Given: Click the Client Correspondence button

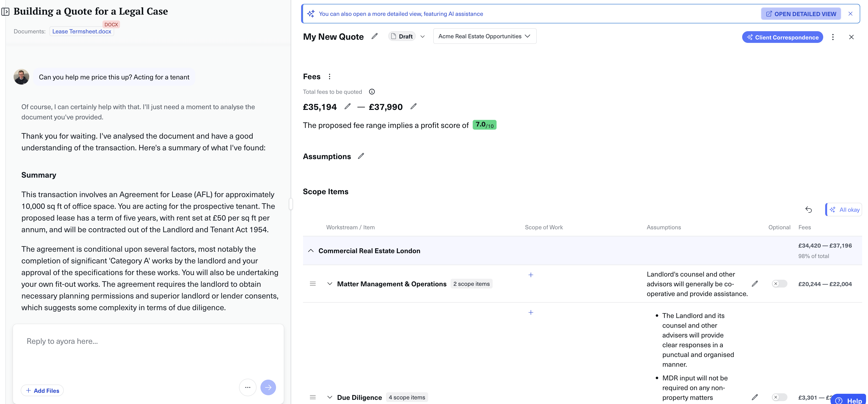Looking at the screenshot, I should tap(782, 37).
